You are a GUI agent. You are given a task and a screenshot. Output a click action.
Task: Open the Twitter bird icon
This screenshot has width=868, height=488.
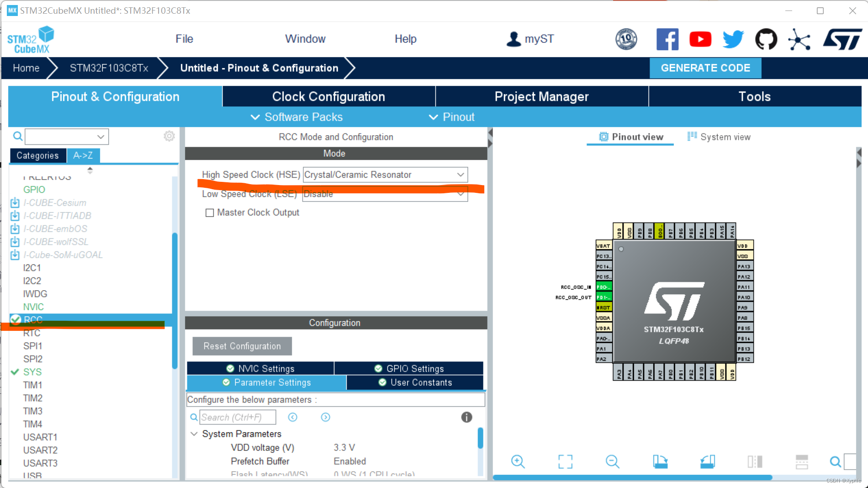pyautogui.click(x=733, y=39)
